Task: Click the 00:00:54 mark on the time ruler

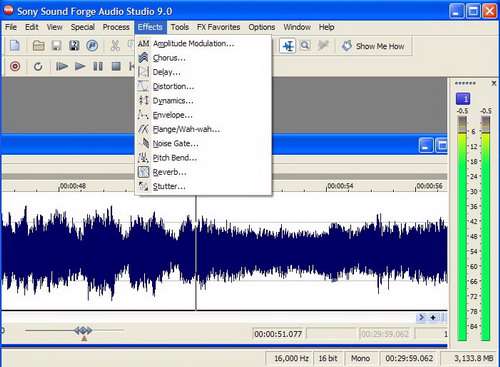Action: tap(340, 186)
